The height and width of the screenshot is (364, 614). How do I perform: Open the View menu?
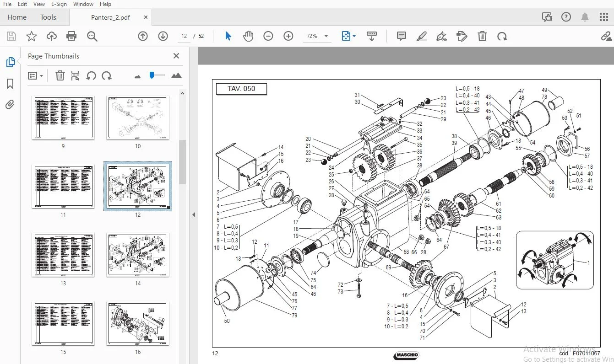[39, 4]
